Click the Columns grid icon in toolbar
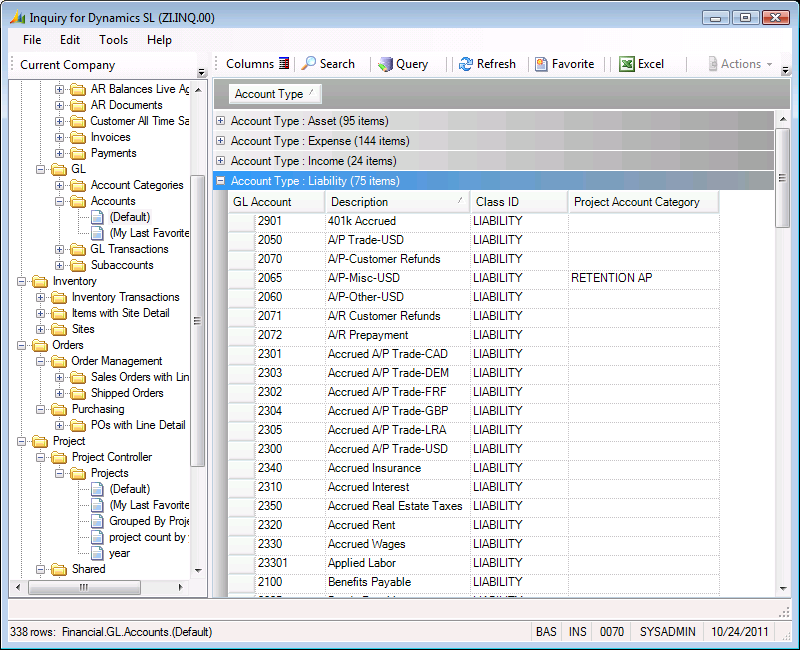 [284, 64]
